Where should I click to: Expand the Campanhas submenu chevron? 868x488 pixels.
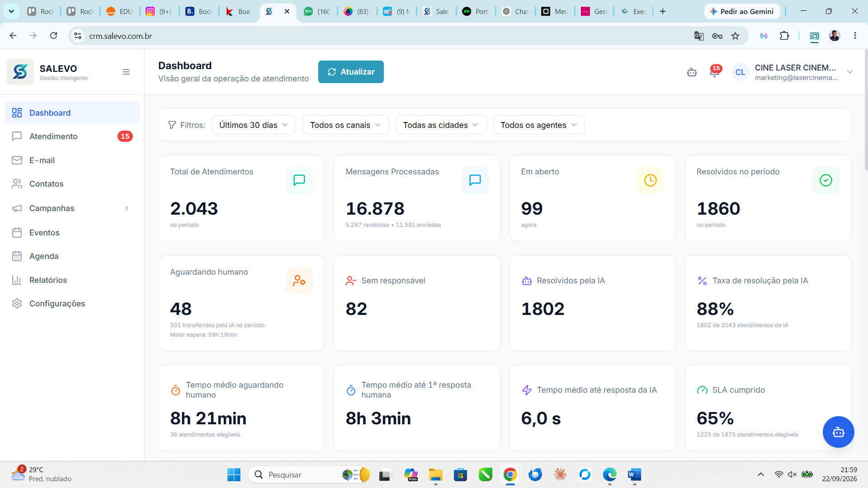click(x=127, y=208)
